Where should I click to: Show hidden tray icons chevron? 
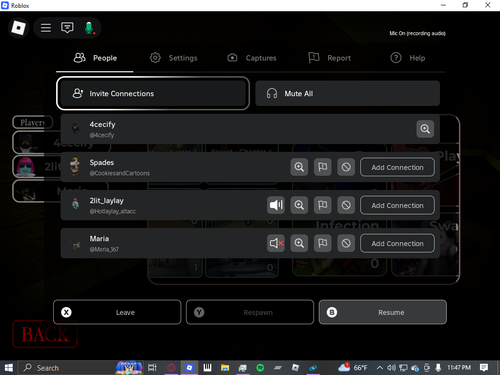379,368
